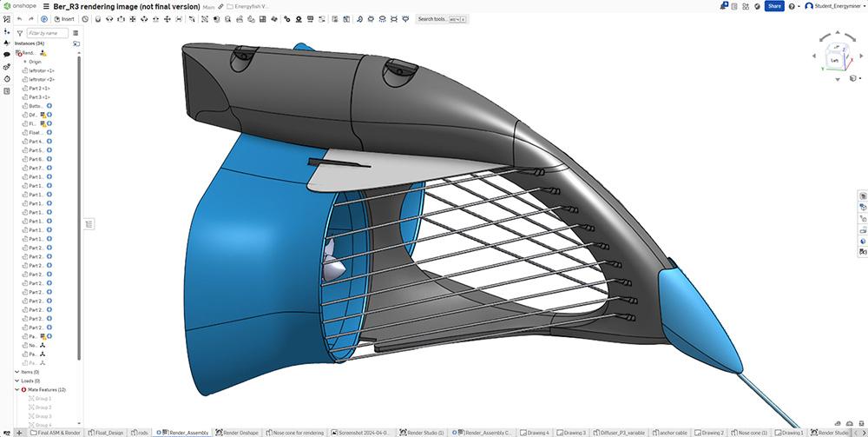Switch to Float_Design tab
Screen dimensions: 868x437
click(105, 433)
